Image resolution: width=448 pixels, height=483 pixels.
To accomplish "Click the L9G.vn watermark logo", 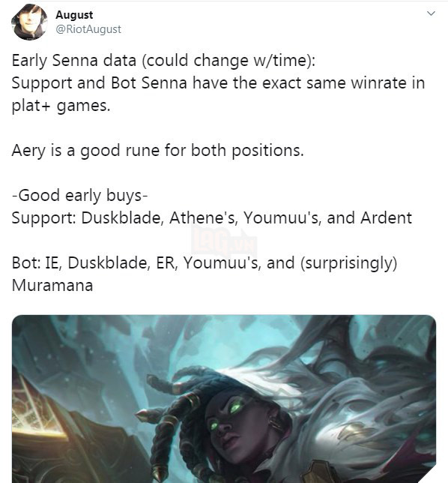I will [x=224, y=241].
